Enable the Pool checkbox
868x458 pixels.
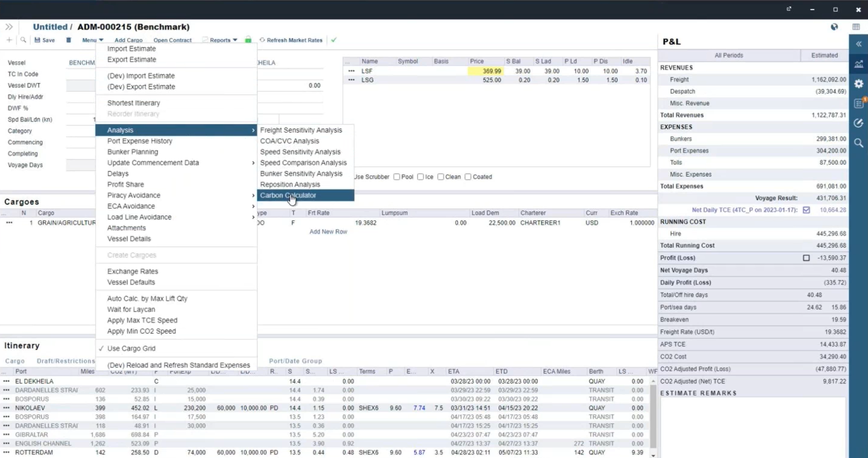[396, 177]
